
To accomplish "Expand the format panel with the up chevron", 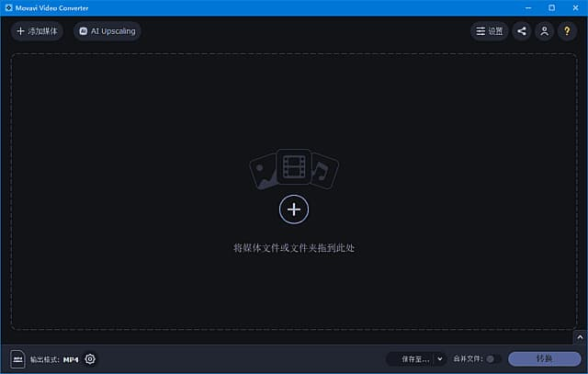I will pos(580,337).
